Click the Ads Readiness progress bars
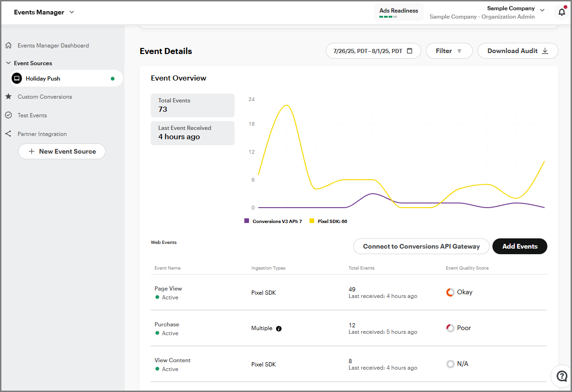 click(x=388, y=17)
